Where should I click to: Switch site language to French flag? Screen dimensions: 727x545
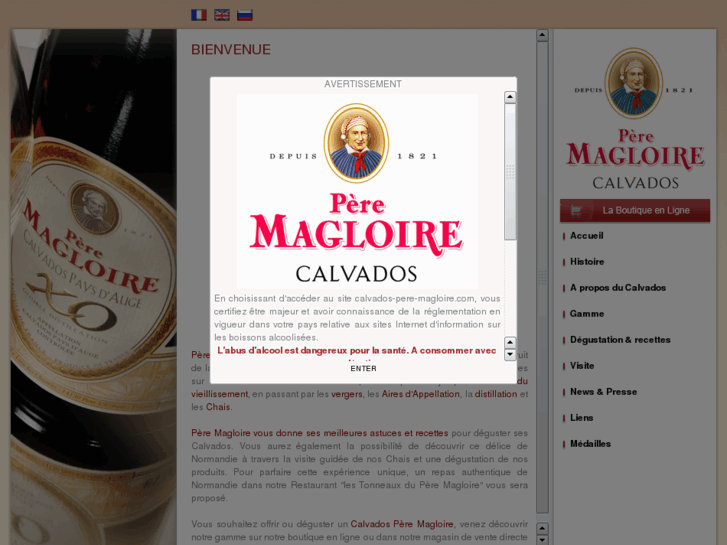[198, 15]
